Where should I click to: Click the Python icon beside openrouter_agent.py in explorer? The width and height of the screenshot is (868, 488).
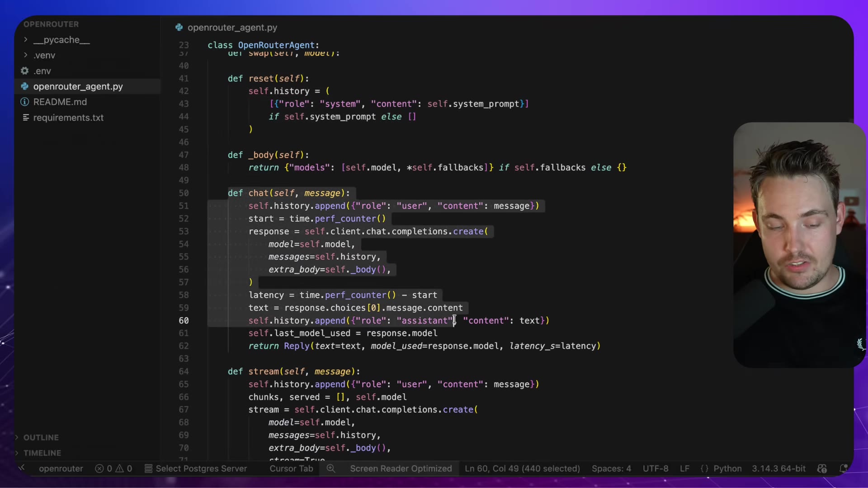pyautogui.click(x=25, y=86)
